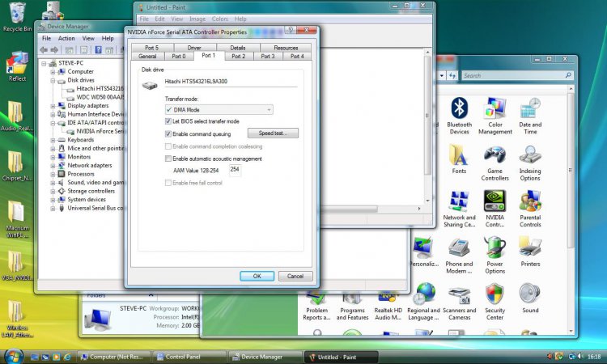Open Regional and Language options icon
Viewport: 607px width, 364px height.
click(x=424, y=302)
